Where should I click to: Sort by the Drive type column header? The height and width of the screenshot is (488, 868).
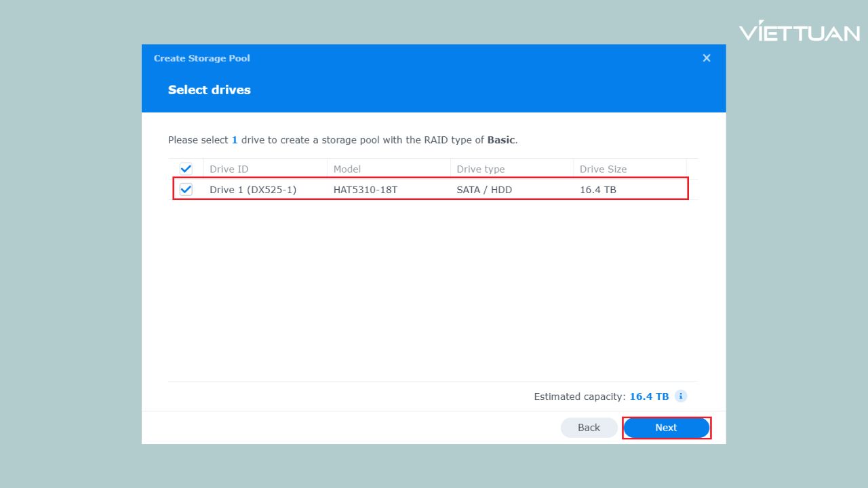480,169
